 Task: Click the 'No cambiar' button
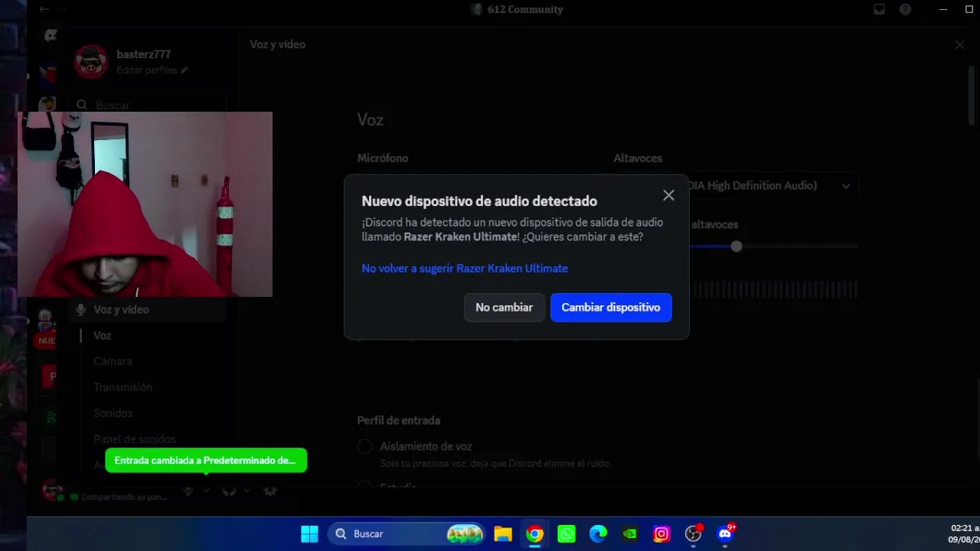click(x=504, y=308)
